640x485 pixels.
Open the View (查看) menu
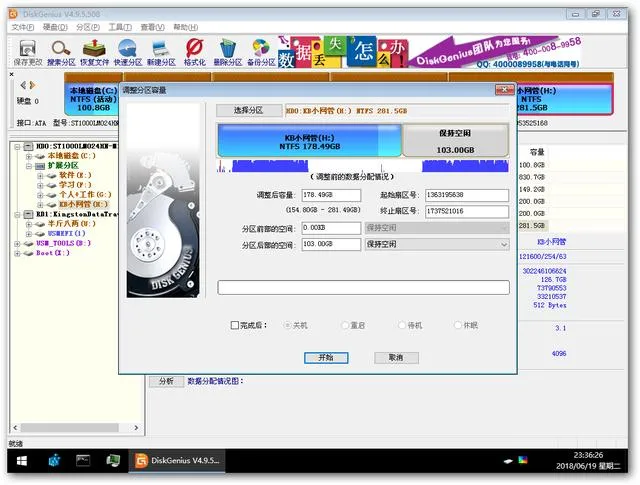tap(152, 27)
